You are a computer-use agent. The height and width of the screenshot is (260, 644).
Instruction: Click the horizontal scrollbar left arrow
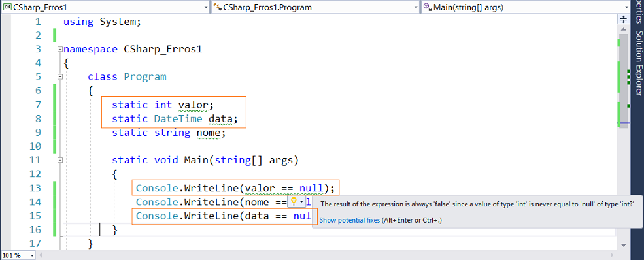41,255
